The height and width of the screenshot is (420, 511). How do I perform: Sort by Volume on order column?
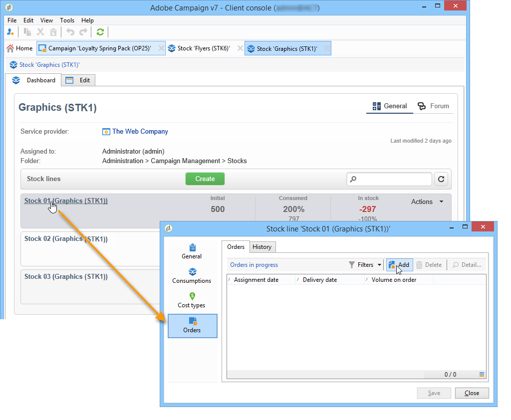(x=399, y=279)
